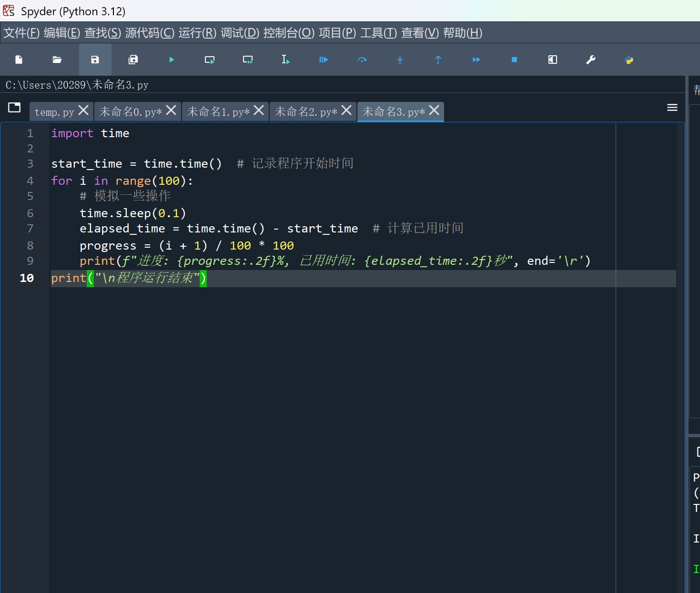The image size is (700, 593).
Task: Open Preferences with the wrench icon
Action: click(x=591, y=60)
